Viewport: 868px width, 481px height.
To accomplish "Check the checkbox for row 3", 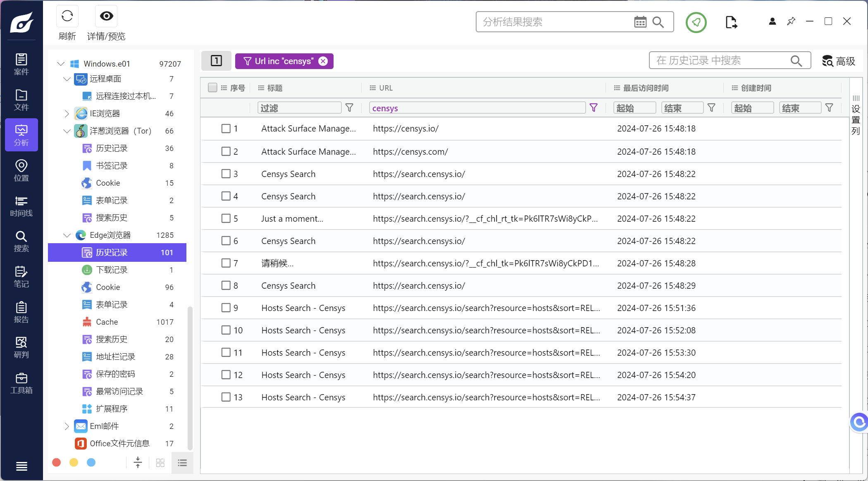I will pos(226,174).
